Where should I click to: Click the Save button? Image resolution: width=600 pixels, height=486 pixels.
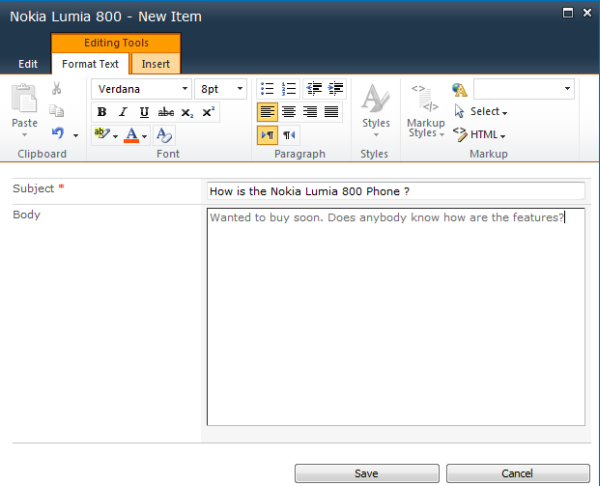367,473
